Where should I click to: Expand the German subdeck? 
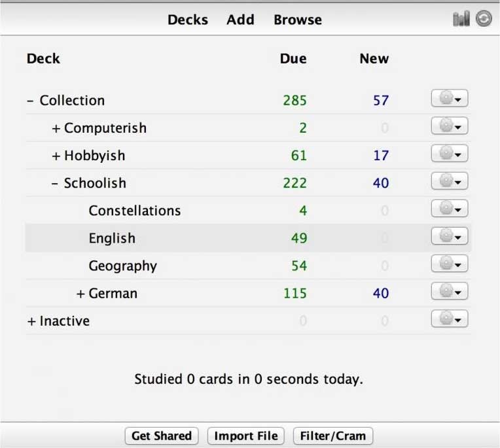80,294
